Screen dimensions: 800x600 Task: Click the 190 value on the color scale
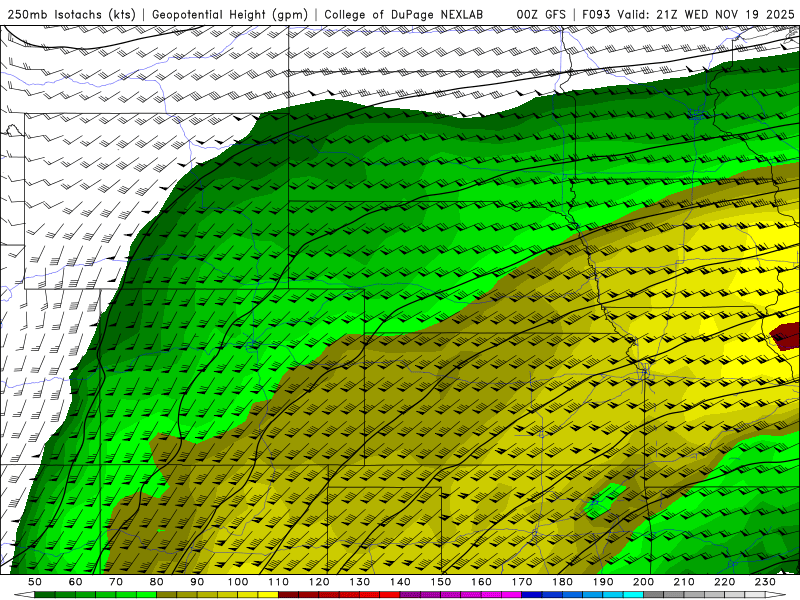[x=603, y=582]
